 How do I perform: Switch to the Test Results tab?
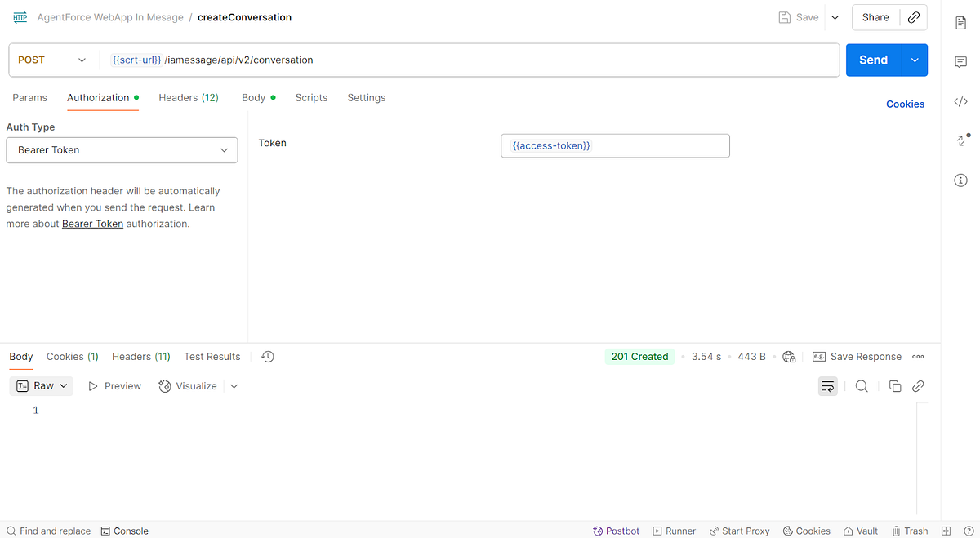click(212, 356)
